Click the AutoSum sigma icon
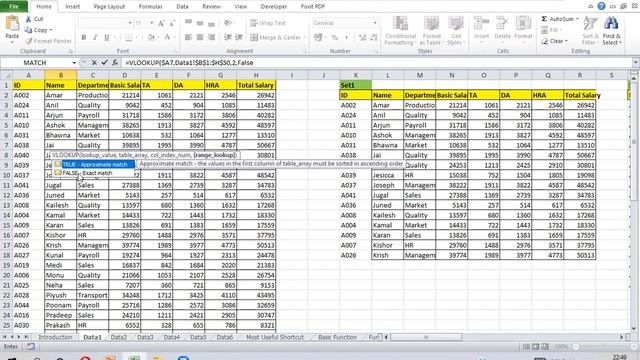The width and height of the screenshot is (640, 360). tap(544, 19)
